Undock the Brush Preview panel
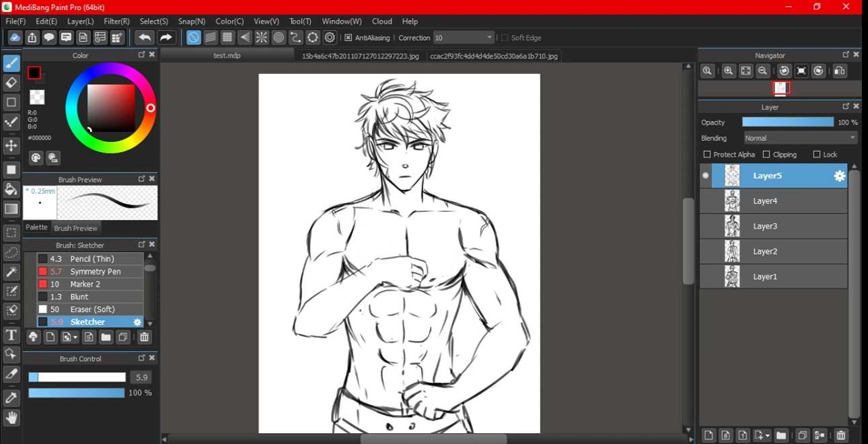The height and width of the screenshot is (444, 868). (141, 179)
